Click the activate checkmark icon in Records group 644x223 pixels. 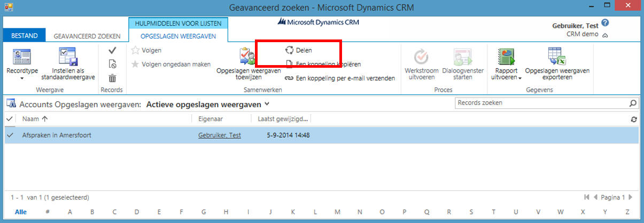112,50
